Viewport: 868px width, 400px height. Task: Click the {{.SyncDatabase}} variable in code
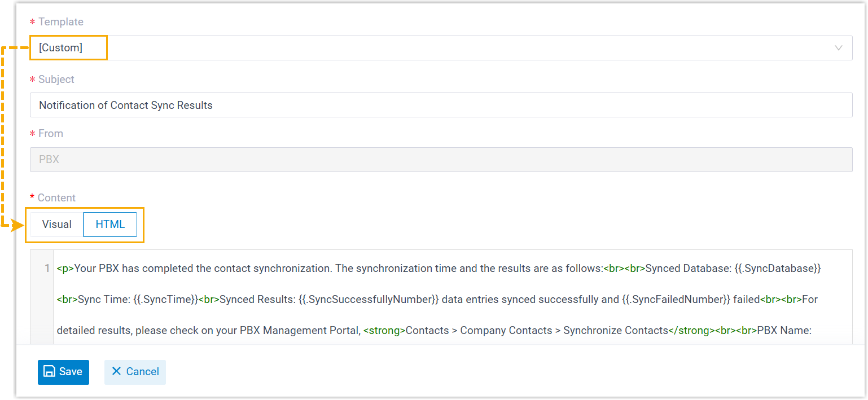coord(778,269)
